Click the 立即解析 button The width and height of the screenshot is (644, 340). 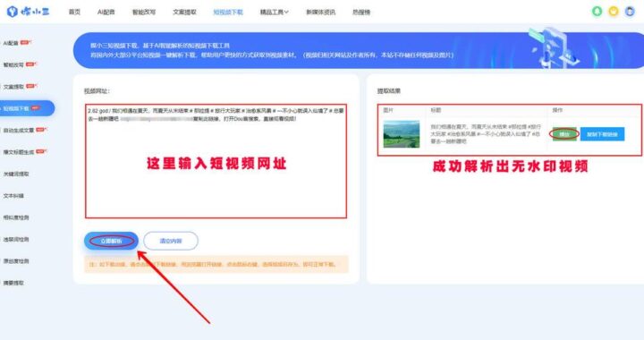pos(111,241)
